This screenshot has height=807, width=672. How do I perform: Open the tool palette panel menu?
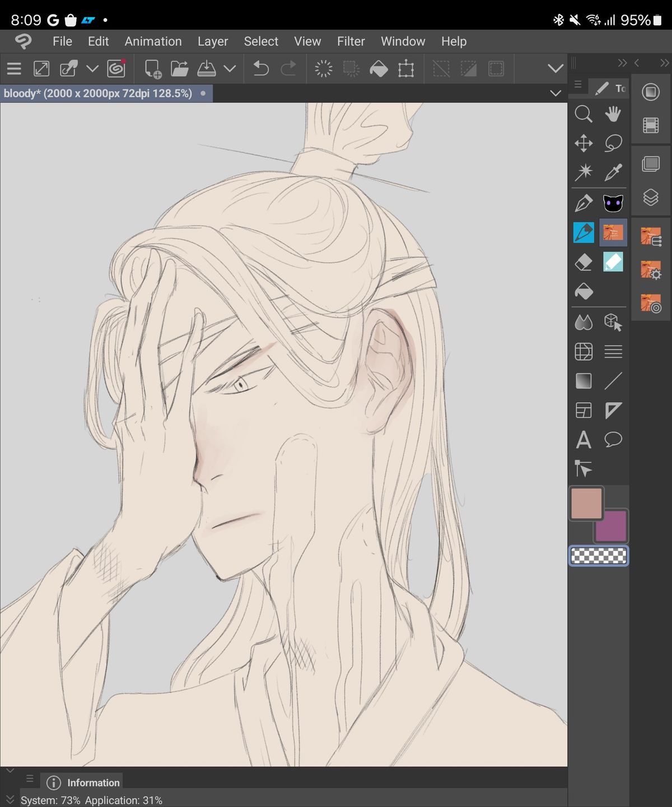(x=578, y=85)
